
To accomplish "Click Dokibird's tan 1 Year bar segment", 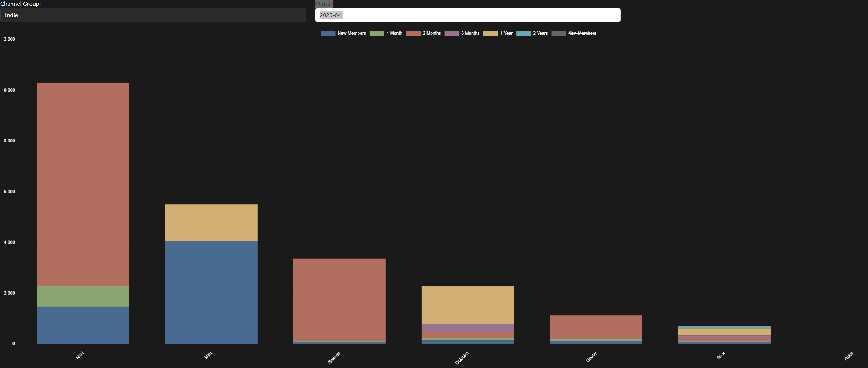I will point(468,305).
